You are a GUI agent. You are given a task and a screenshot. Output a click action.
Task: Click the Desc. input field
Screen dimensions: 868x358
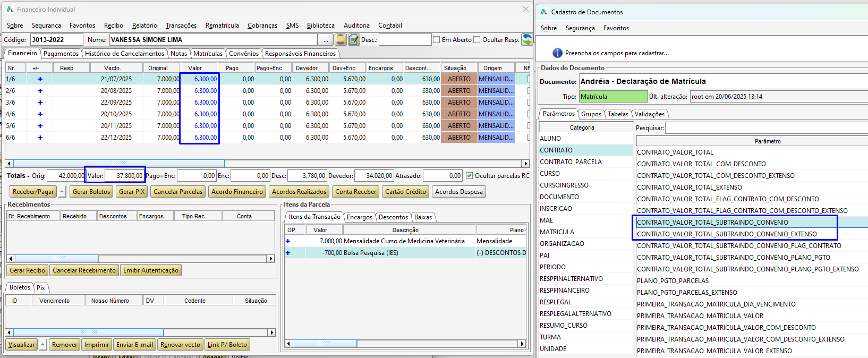(405, 40)
